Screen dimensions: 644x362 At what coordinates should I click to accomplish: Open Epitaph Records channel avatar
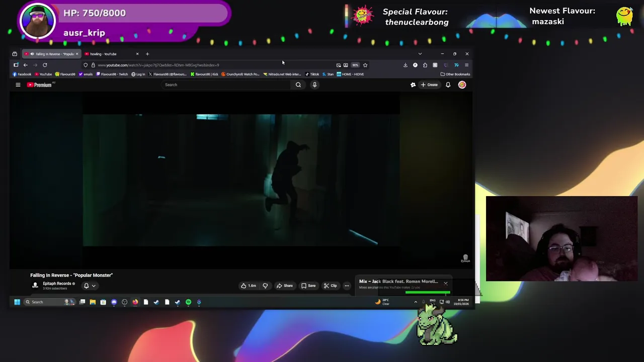(35, 286)
